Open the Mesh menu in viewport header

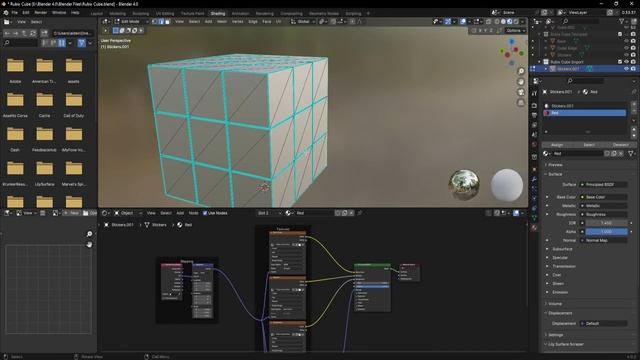[x=222, y=22]
